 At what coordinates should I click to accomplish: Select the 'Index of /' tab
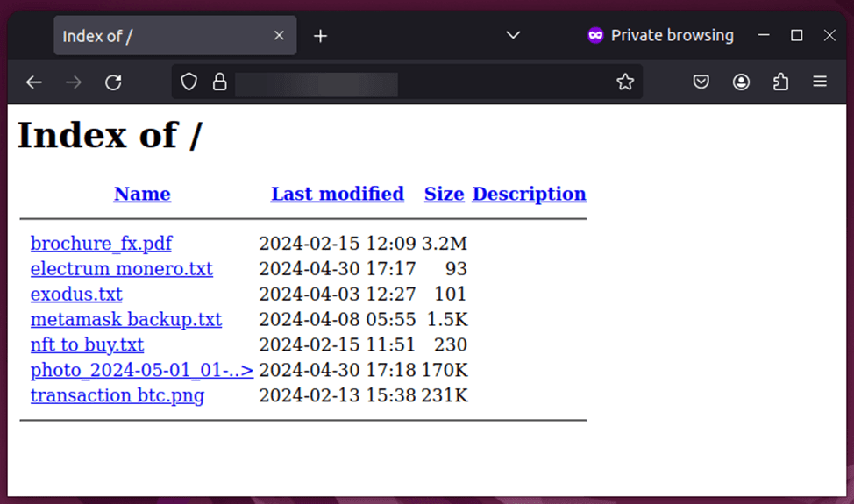click(158, 36)
